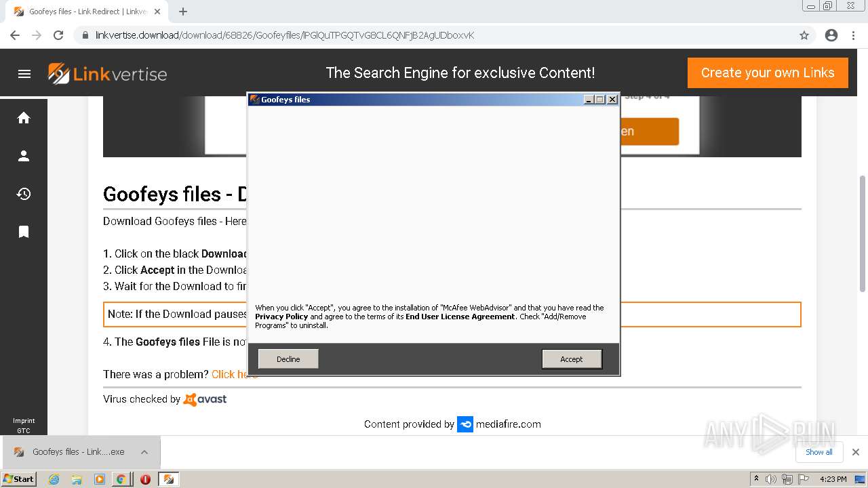868x488 pixels.
Task: Open a new browser tab
Action: click(x=183, y=12)
